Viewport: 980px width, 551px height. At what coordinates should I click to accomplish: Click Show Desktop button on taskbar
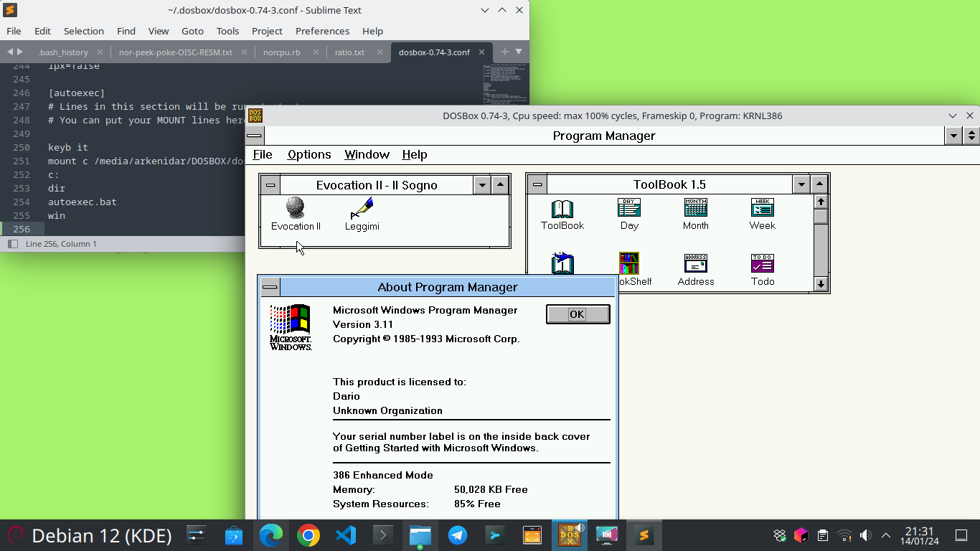tap(961, 535)
